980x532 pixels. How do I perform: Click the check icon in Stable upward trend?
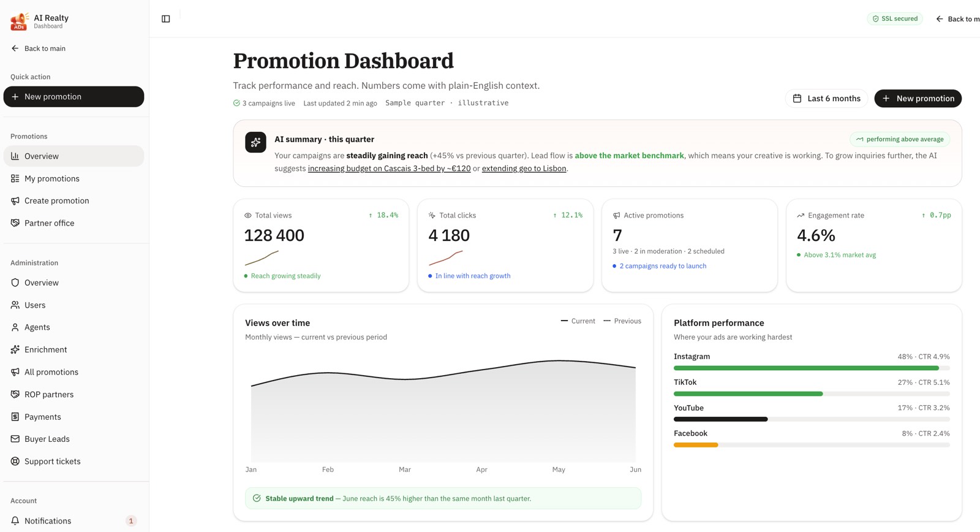[257, 498]
